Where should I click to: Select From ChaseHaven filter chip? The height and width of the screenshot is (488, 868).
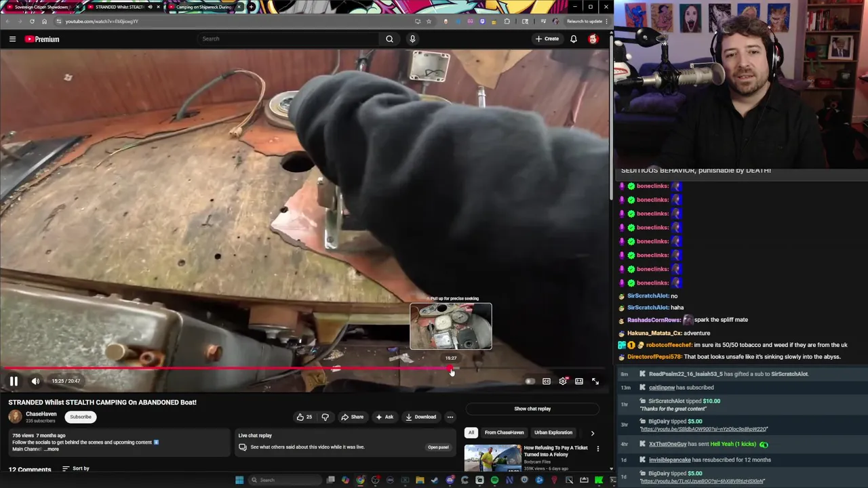point(504,432)
